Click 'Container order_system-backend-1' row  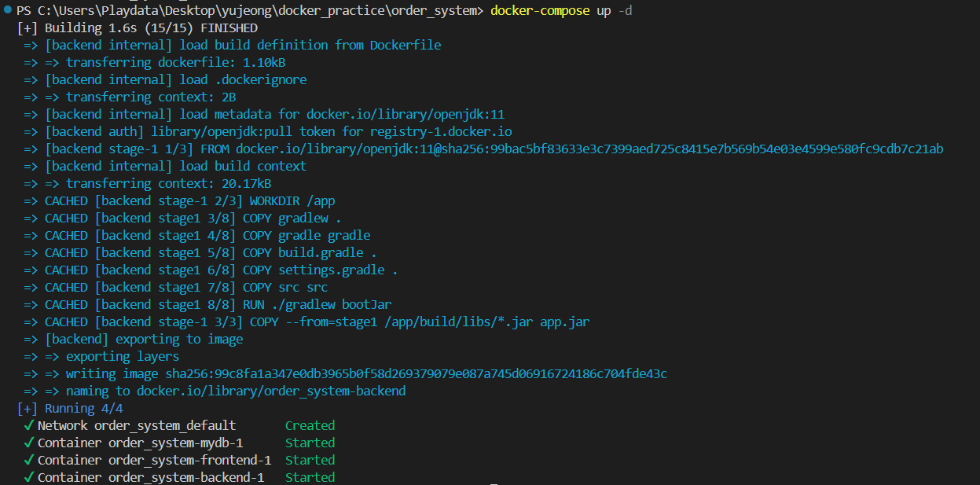click(x=179, y=478)
